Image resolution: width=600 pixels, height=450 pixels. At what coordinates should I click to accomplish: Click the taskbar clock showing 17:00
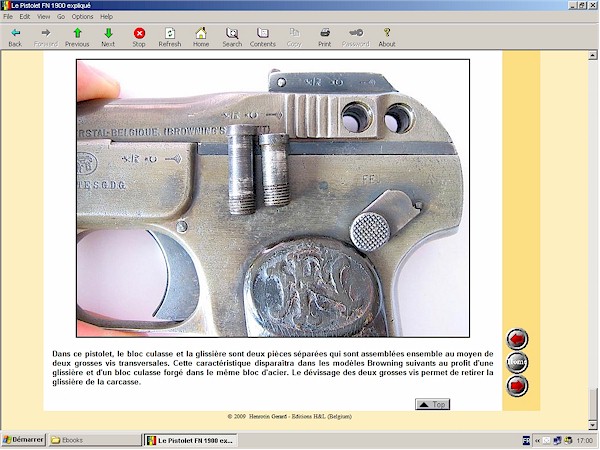point(585,441)
